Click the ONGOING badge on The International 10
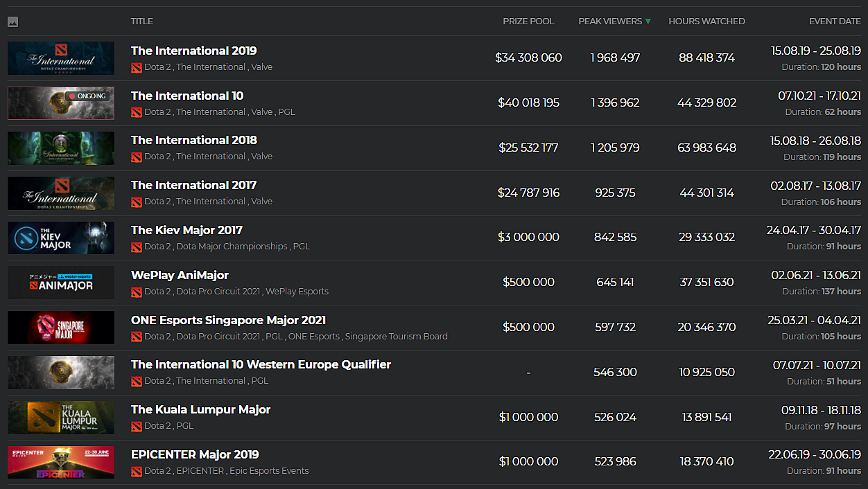This screenshot has width=868, height=489. coord(87,96)
